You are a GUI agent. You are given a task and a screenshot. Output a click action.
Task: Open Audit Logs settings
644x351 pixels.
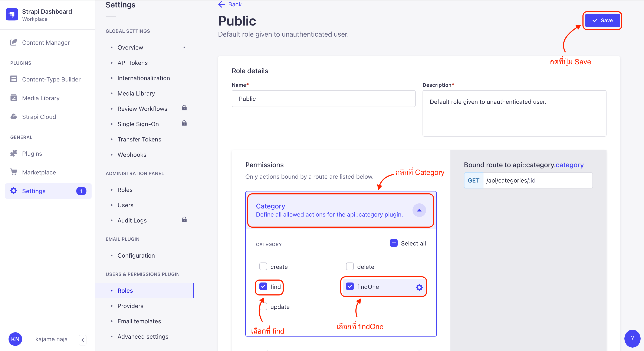coord(132,220)
